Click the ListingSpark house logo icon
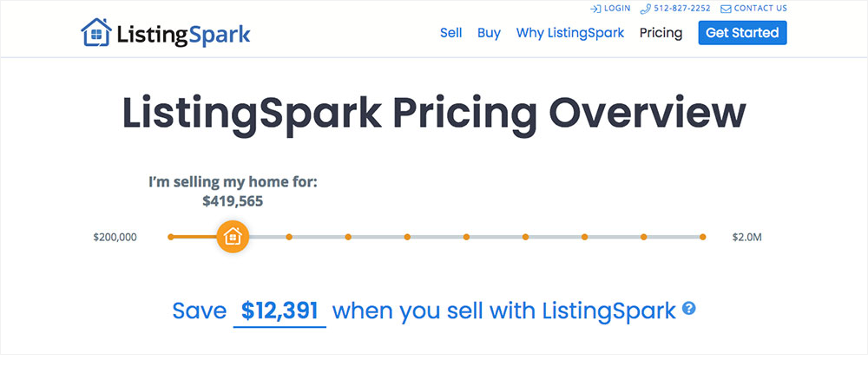Screen dimensions: 868x373 tap(96, 32)
